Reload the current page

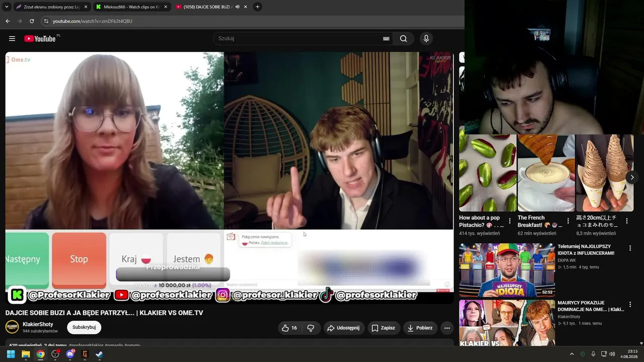coord(32,21)
